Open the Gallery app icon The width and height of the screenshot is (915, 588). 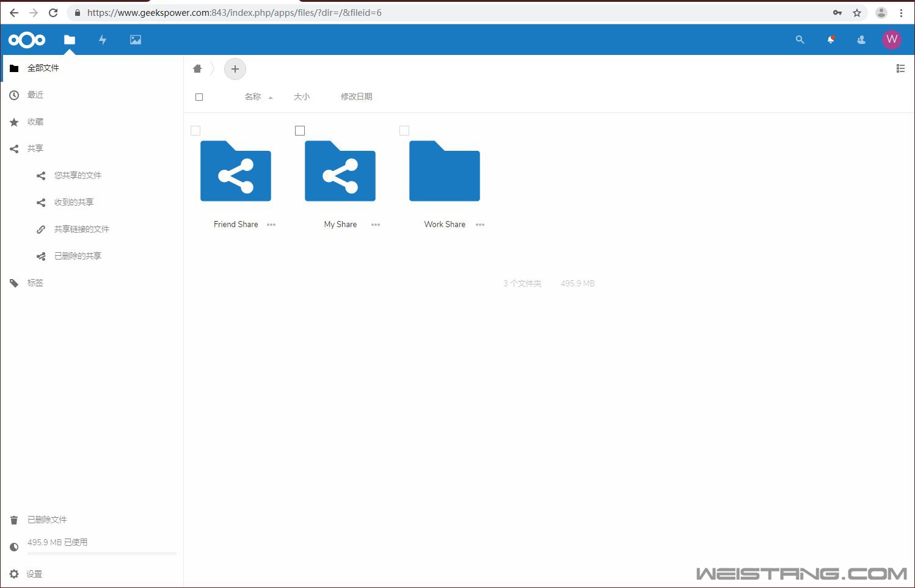pyautogui.click(x=136, y=40)
